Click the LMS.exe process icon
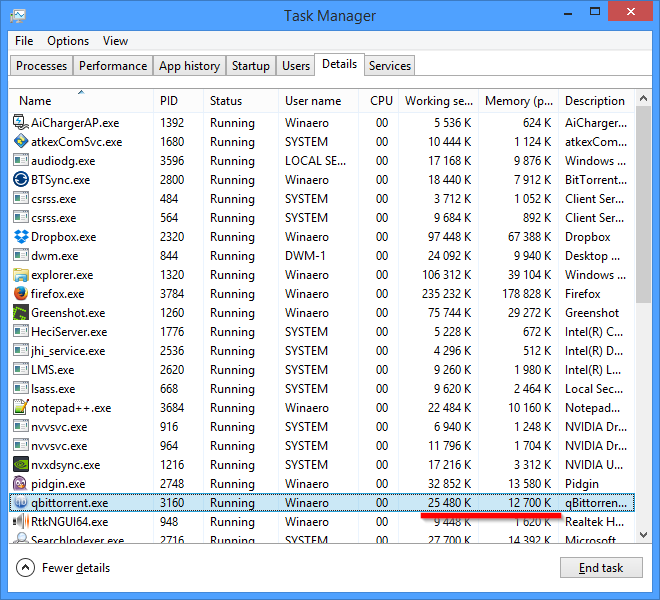The image size is (660, 600). tap(21, 369)
